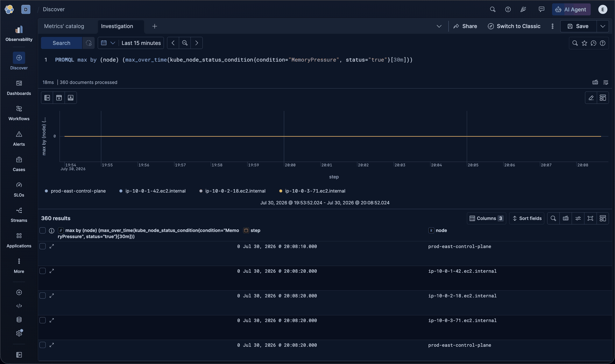The image size is (615, 364).
Task: Refresh query with circular arrow button
Action: (x=88, y=43)
